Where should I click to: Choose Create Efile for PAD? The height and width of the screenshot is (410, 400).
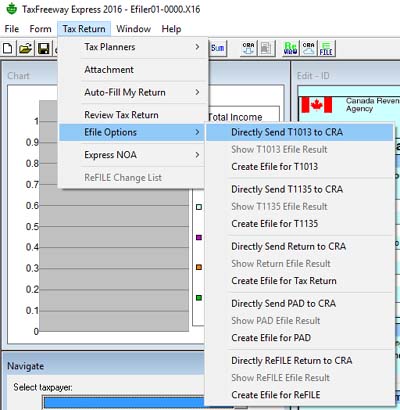pos(300,338)
